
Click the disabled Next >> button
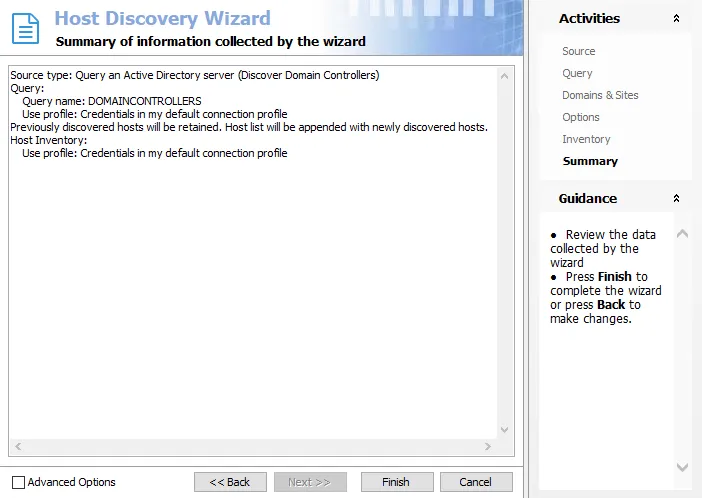tap(310, 482)
